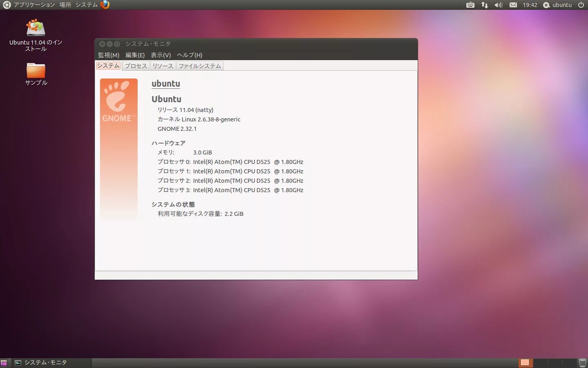The height and width of the screenshot is (368, 588).
Task: Open the network connection indicator
Action: coord(484,5)
